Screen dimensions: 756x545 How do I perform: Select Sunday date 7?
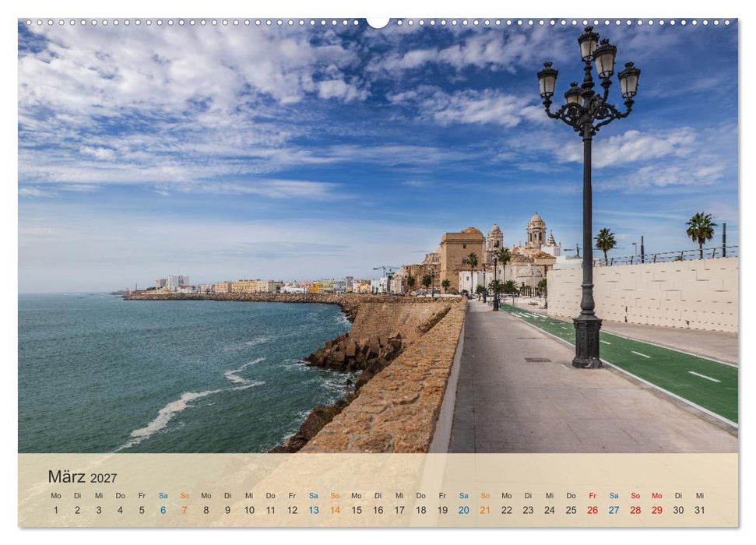(x=185, y=510)
